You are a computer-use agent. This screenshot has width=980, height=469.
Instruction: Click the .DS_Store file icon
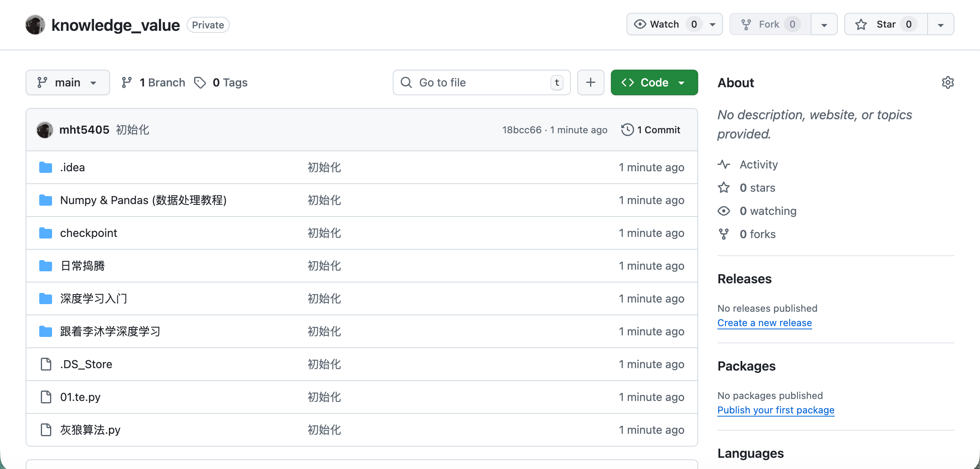(46, 364)
